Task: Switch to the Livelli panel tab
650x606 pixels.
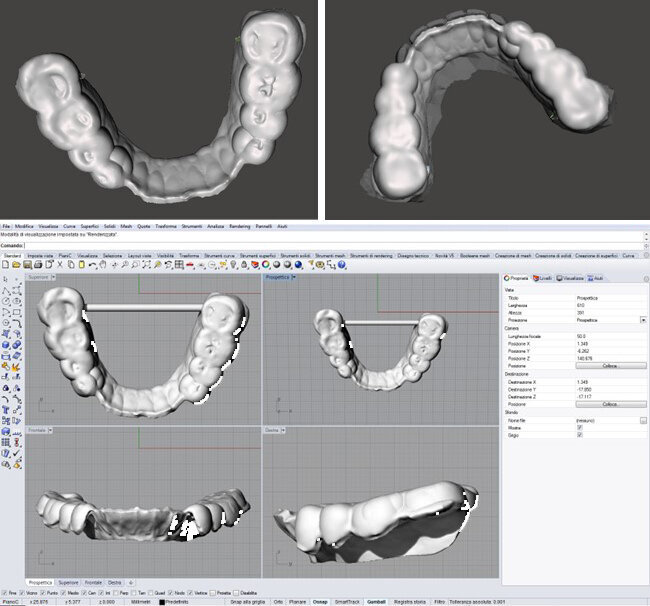Action: (544, 277)
